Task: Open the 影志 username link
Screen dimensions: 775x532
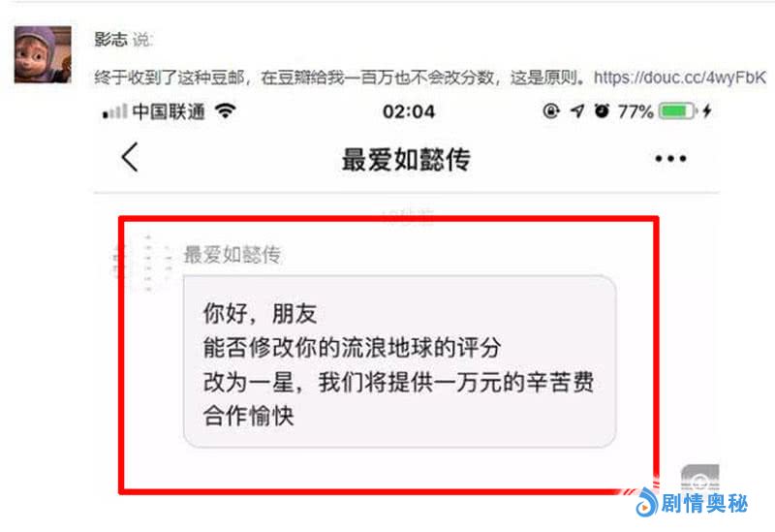Action: [x=110, y=39]
